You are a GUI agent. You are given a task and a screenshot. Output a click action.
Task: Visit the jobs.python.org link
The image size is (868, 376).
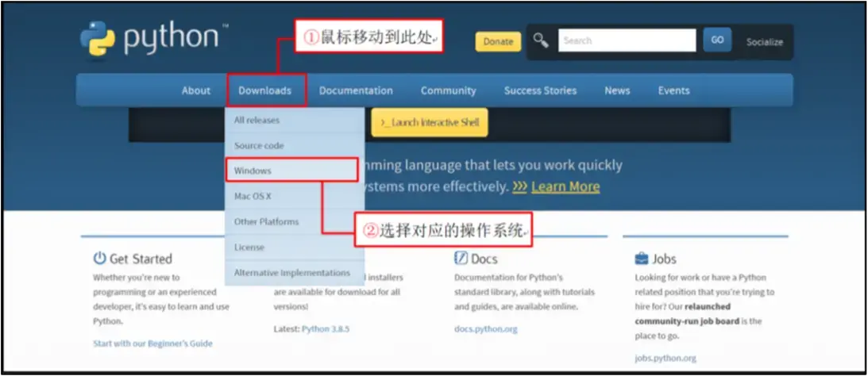pos(665,359)
